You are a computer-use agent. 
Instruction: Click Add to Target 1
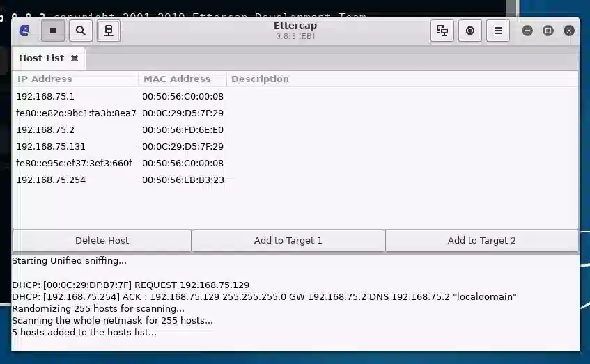[288, 241]
